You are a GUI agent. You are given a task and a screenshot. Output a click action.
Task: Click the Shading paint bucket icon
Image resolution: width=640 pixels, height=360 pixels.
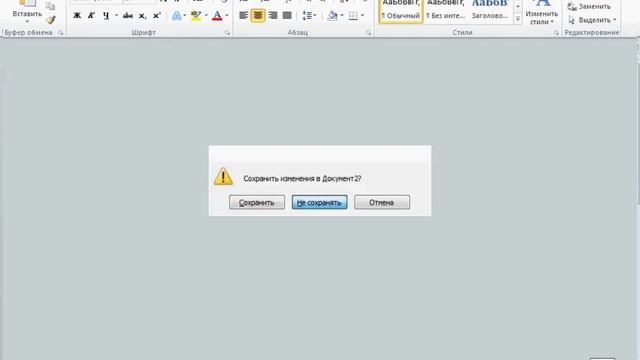[x=333, y=16]
